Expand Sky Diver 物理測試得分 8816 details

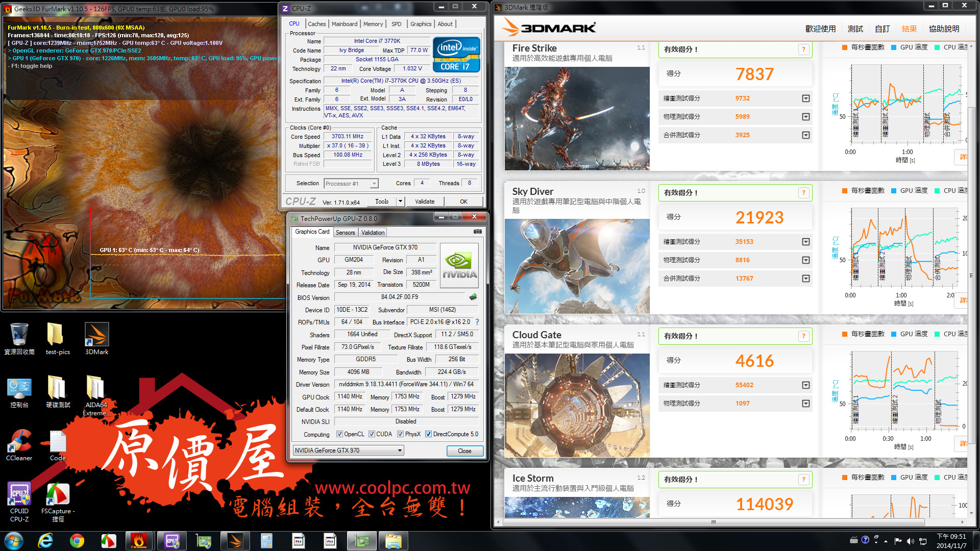[x=805, y=260]
